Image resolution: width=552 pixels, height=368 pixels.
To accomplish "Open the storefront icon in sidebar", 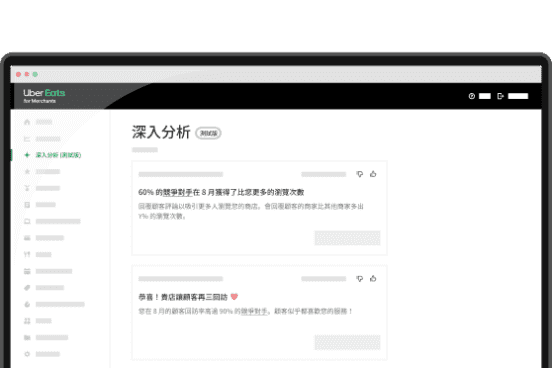I will point(27,271).
